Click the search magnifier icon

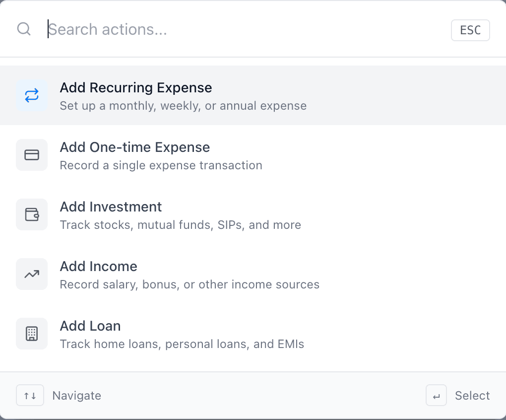point(24,29)
